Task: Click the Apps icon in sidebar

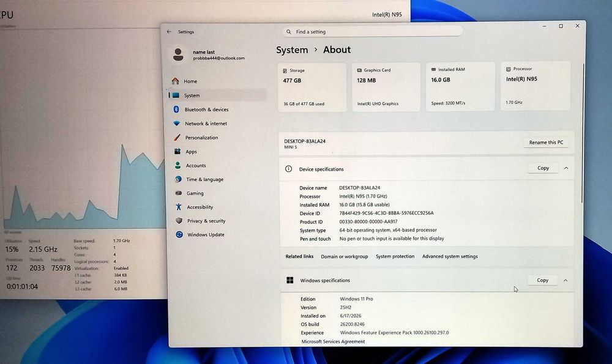Action: pyautogui.click(x=177, y=151)
